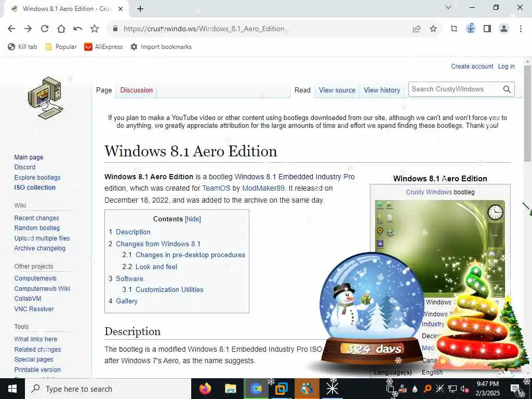Open the three-dot browser menu

pyautogui.click(x=521, y=29)
